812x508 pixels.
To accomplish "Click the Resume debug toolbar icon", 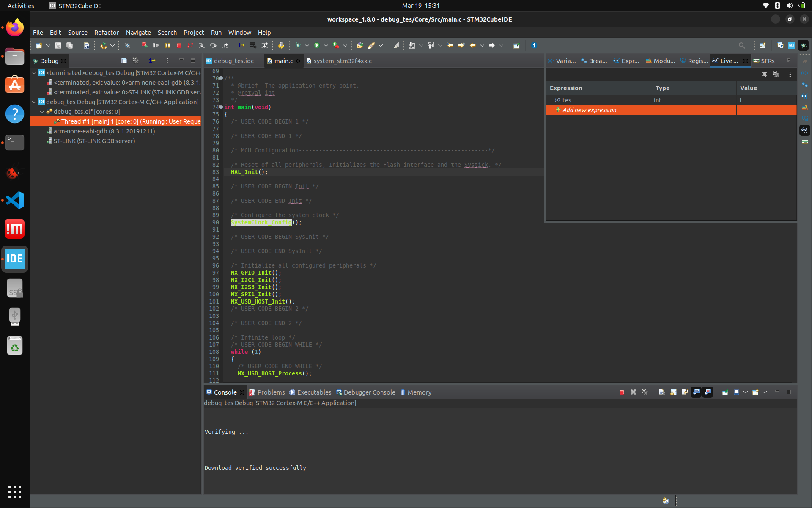I will click(156, 45).
